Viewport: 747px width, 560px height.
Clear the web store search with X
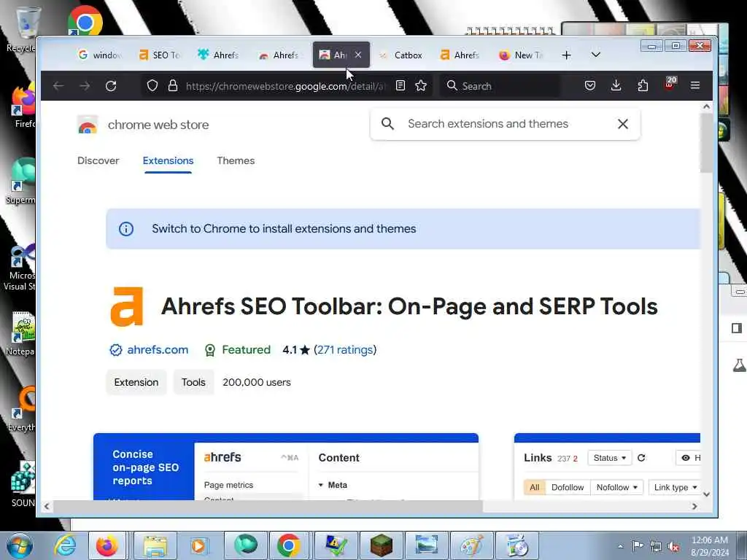click(x=623, y=124)
